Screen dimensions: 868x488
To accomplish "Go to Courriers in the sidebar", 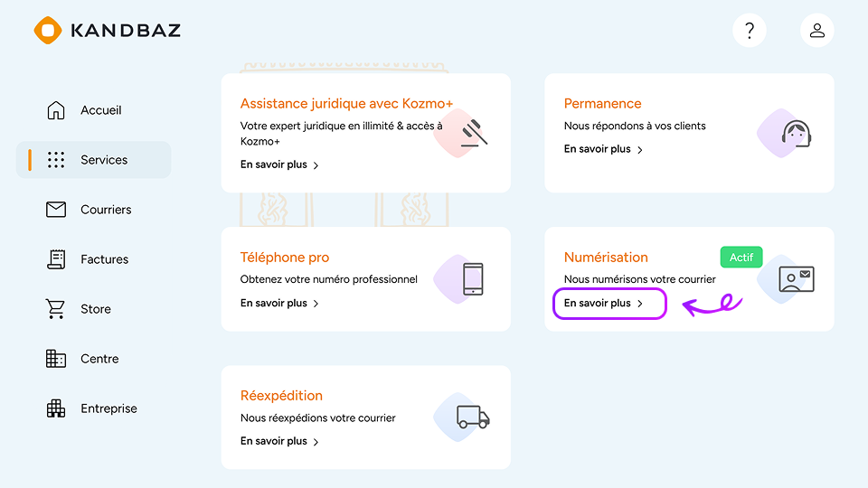I will (106, 210).
